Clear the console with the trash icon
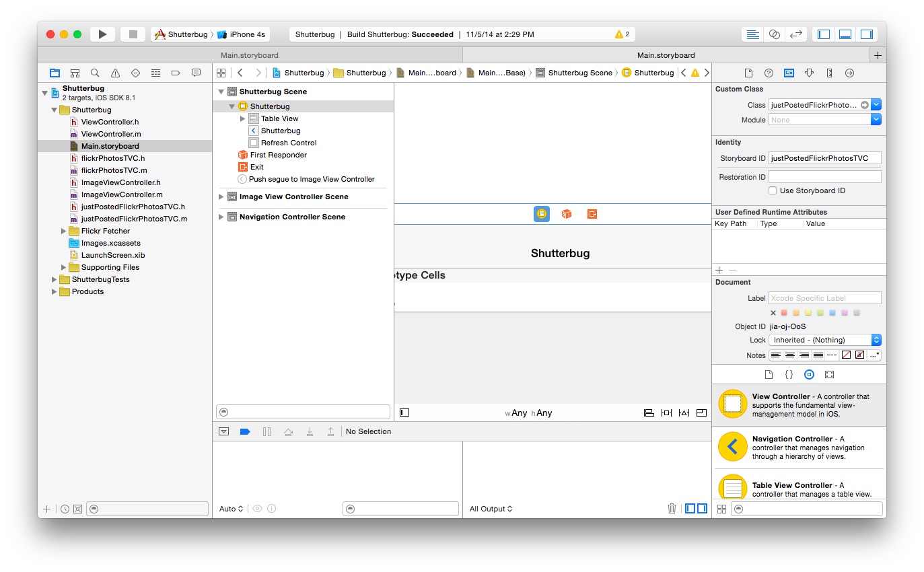This screenshot has height=572, width=924. (672, 509)
